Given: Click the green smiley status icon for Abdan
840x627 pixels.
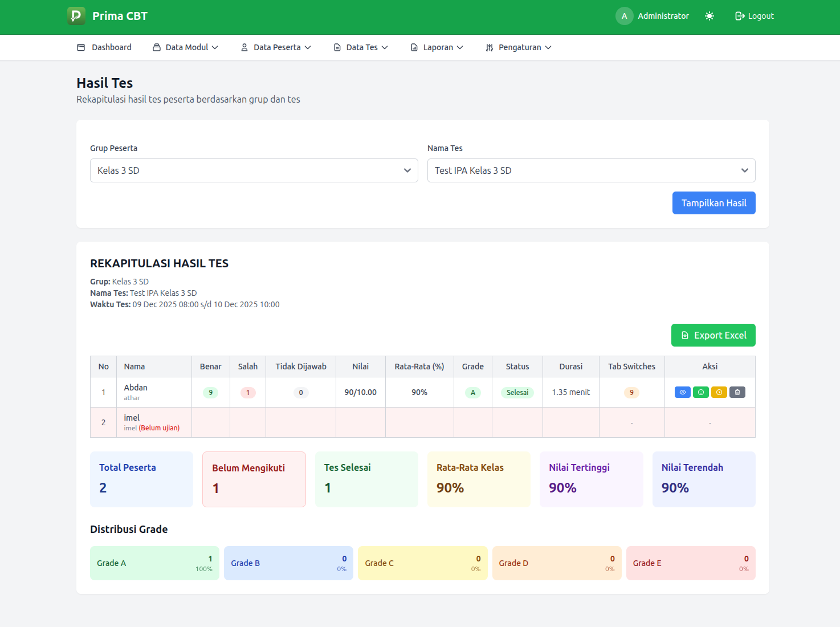Looking at the screenshot, I should coord(700,392).
